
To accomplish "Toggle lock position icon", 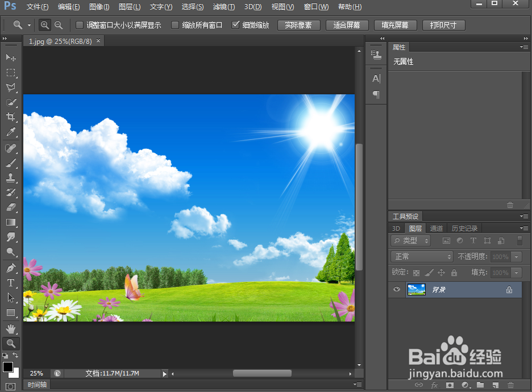I will pyautogui.click(x=442, y=272).
